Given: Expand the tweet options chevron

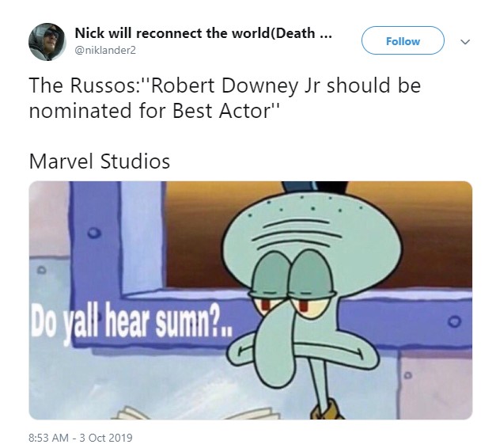Looking at the screenshot, I should point(464,42).
